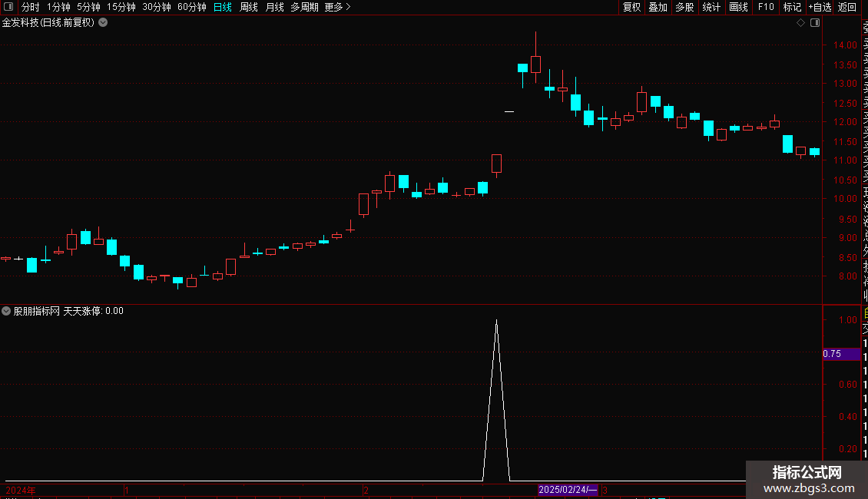Switch to 周线 weekly chart
Viewport: 868px width, 499px height.
pos(249,7)
